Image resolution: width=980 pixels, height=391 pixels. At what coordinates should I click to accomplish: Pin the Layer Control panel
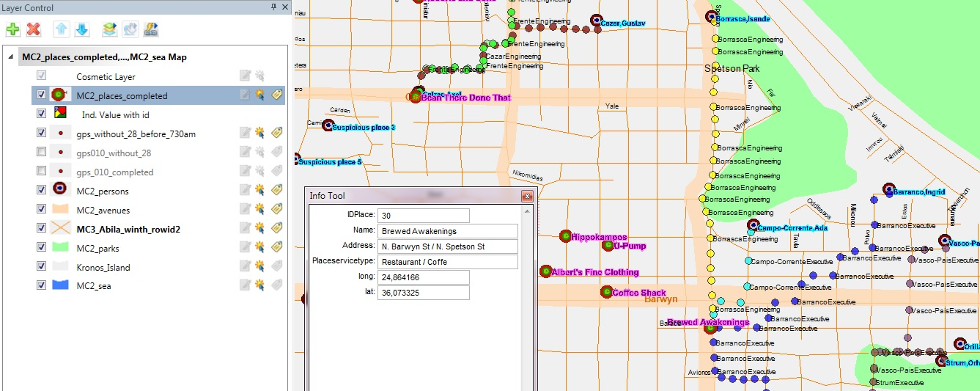[273, 7]
